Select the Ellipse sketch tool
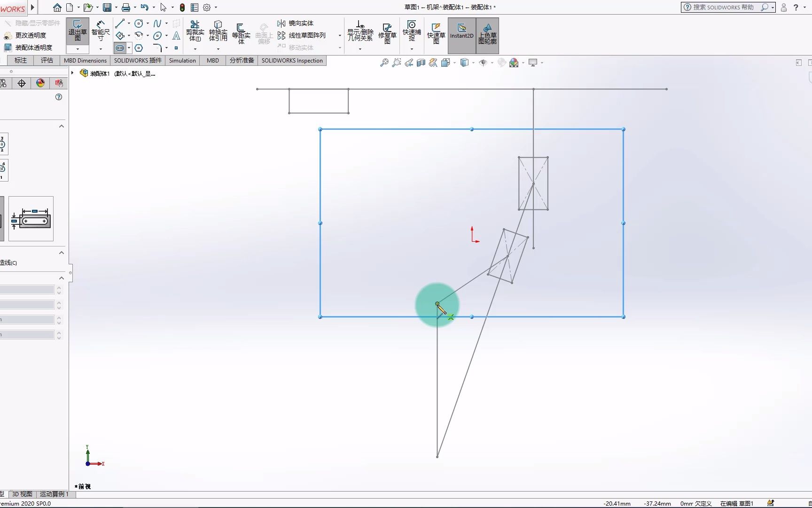Screen dimensions: 812x508 pos(157,35)
